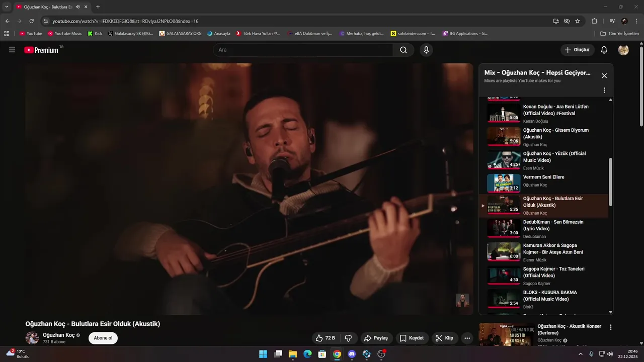Image resolution: width=644 pixels, height=362 pixels.
Task: Open Chrome three-dot menu
Action: (636, 21)
